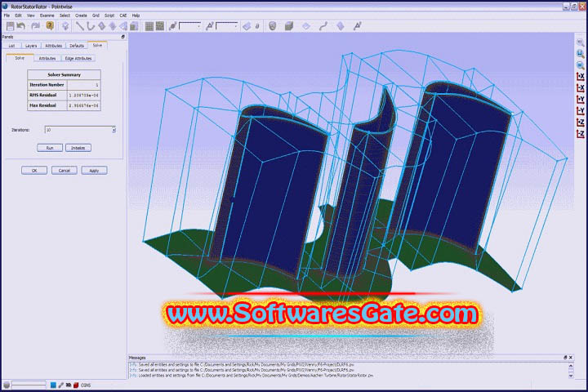
Task: Click the Messages scrollbar down arrow
Action: click(571, 376)
